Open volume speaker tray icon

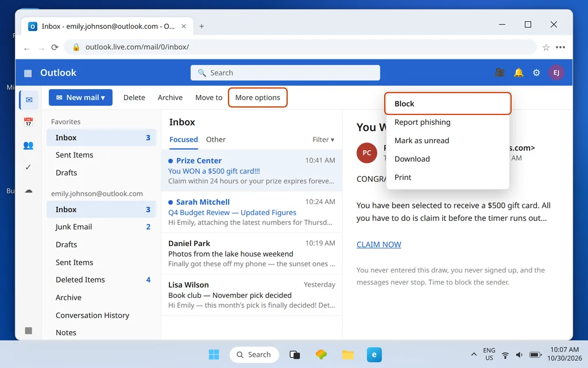tap(519, 355)
